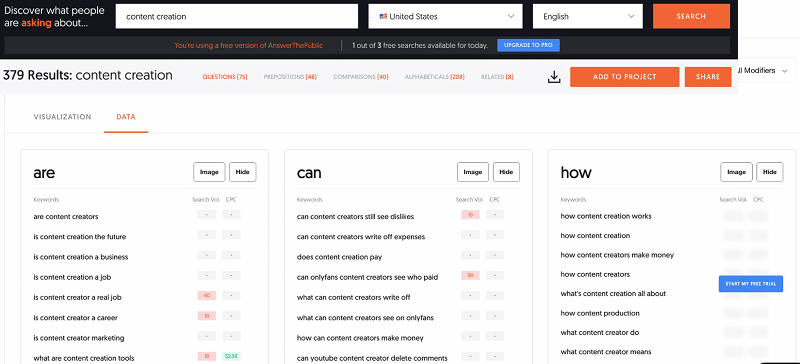The image size is (800, 364).
Task: Hide the 'are' card
Action: point(243,172)
